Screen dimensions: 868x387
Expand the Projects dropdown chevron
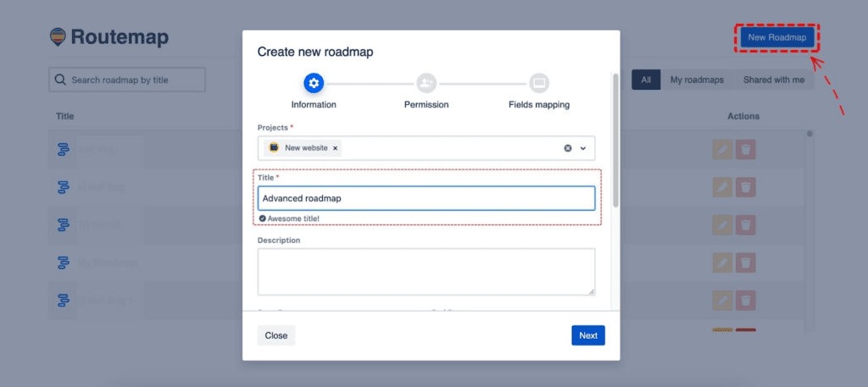(583, 148)
